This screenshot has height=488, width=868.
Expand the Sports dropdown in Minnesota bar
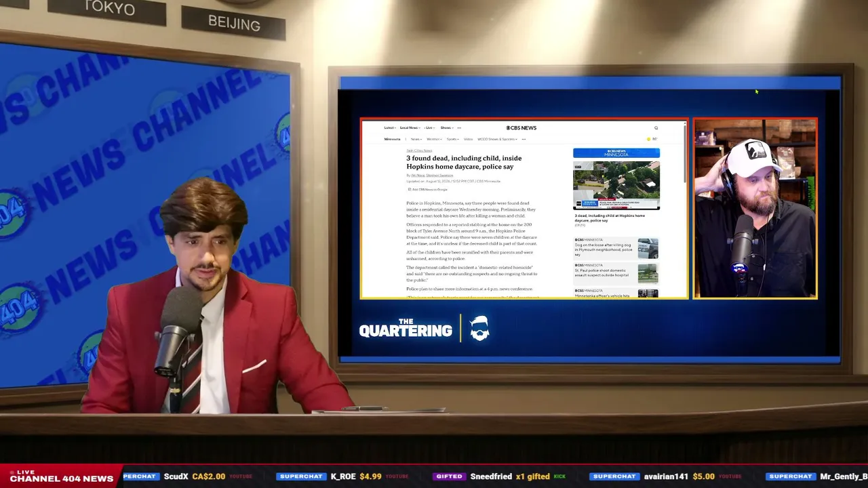click(x=452, y=139)
